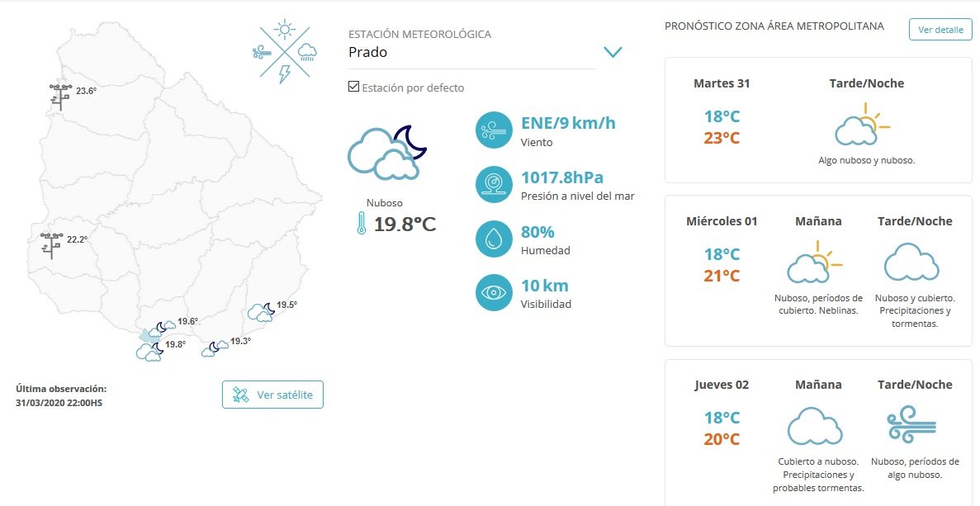The image size is (980, 506).
Task: Click the Ver satélite button
Action: pyautogui.click(x=272, y=395)
